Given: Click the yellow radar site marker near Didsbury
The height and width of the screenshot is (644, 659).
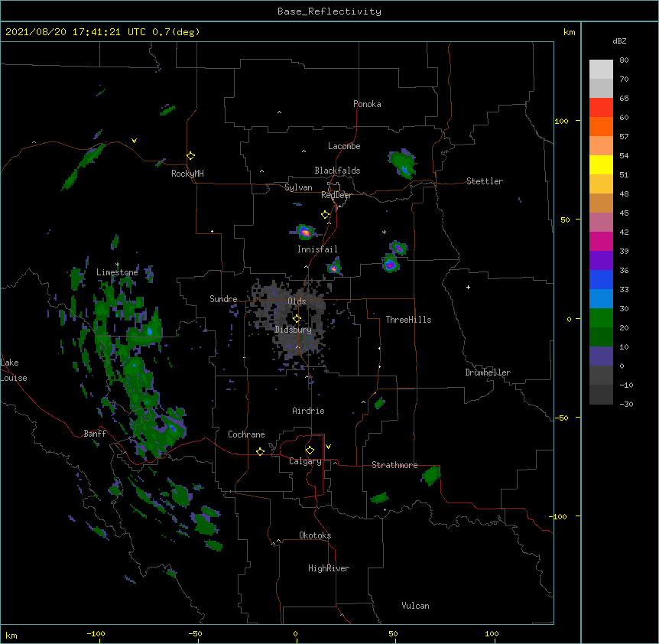Looking at the screenshot, I should (x=297, y=319).
